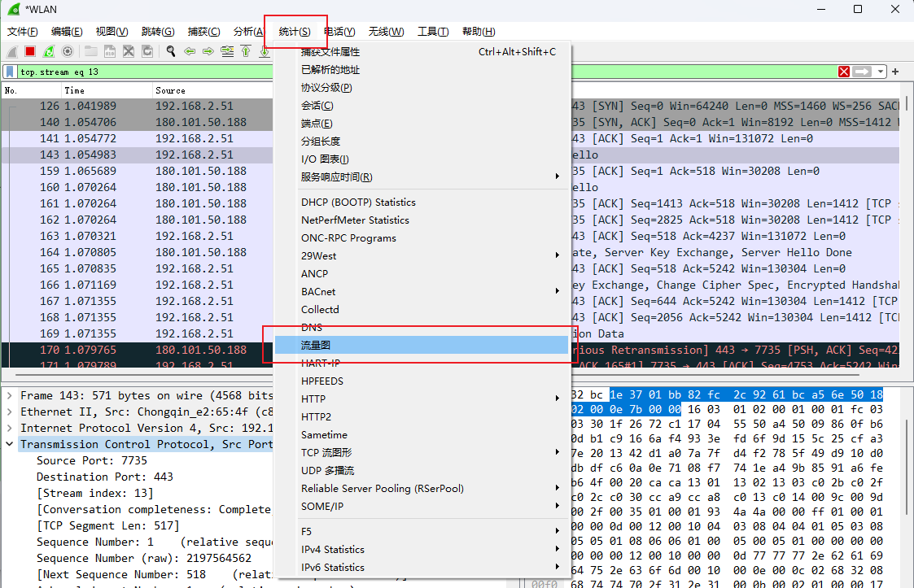The height and width of the screenshot is (588, 914).
Task: Choose 已解析的地址 from the menu
Action: (x=422, y=70)
